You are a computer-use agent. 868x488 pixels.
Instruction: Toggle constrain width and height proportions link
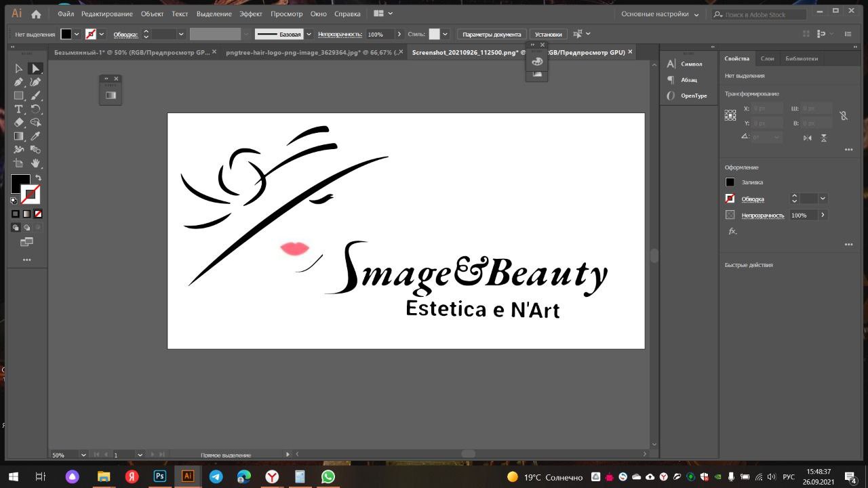pyautogui.click(x=844, y=116)
